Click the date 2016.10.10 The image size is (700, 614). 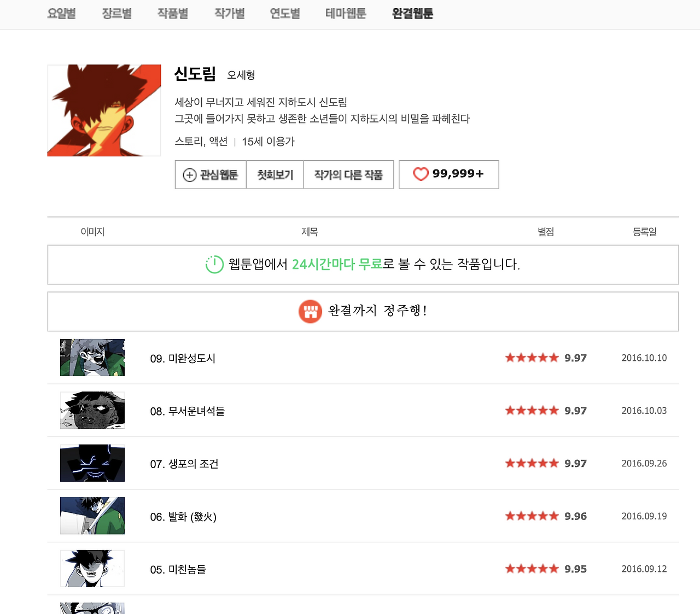(644, 358)
